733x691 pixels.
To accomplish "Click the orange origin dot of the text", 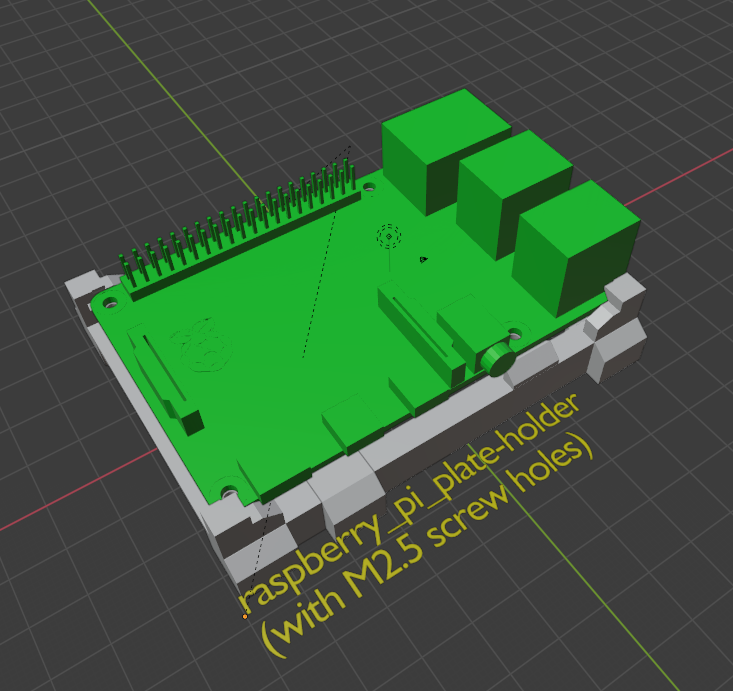I will click(x=244, y=617).
